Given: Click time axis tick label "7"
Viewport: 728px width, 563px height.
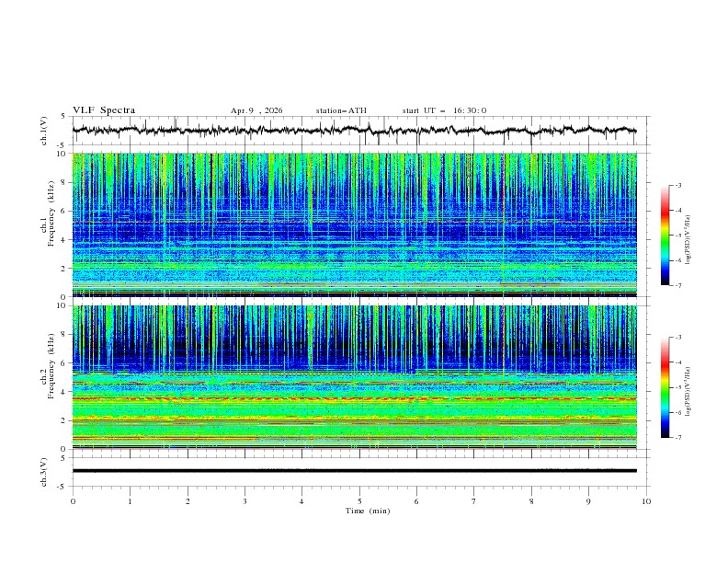Looking at the screenshot, I should pyautogui.click(x=474, y=501).
